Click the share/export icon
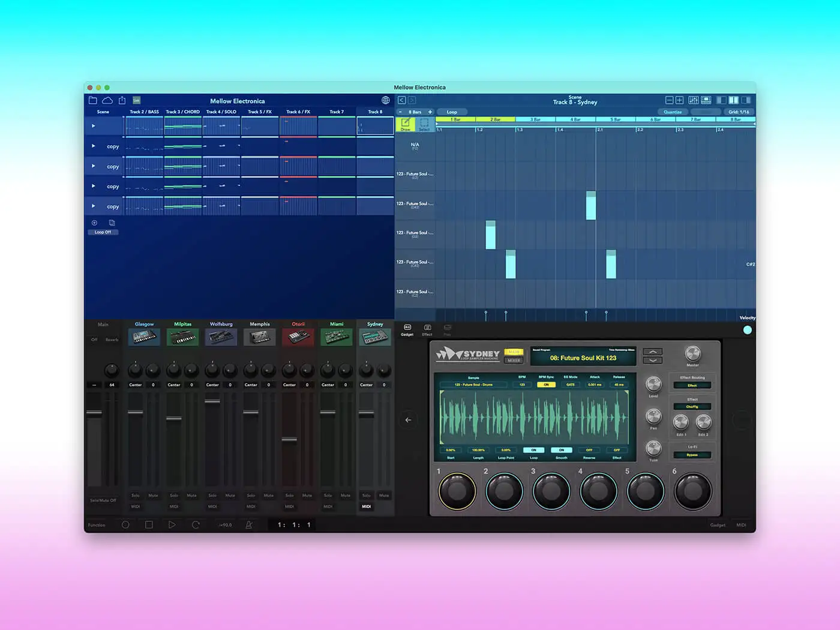840x630 pixels. [122, 100]
